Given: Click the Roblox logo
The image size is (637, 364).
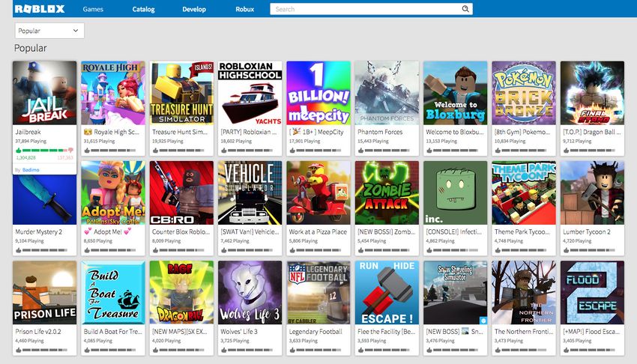Looking at the screenshot, I should click(x=40, y=8).
